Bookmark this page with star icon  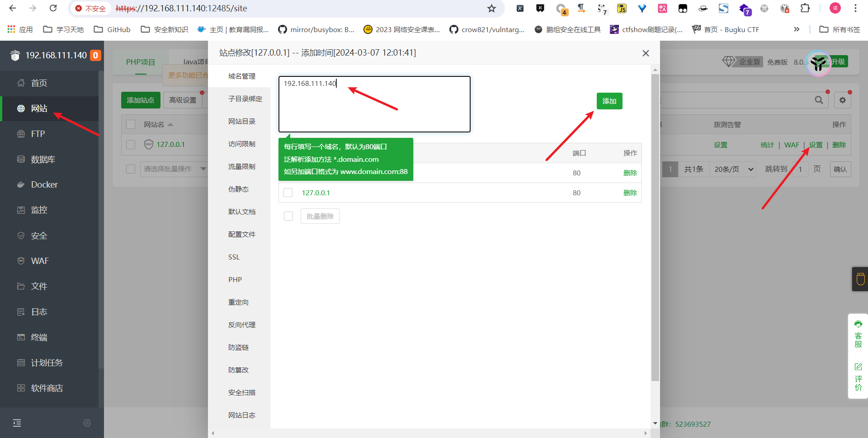point(491,9)
